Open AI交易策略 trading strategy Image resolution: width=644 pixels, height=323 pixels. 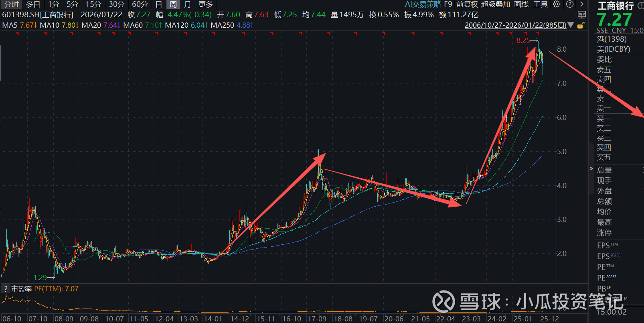423,4
